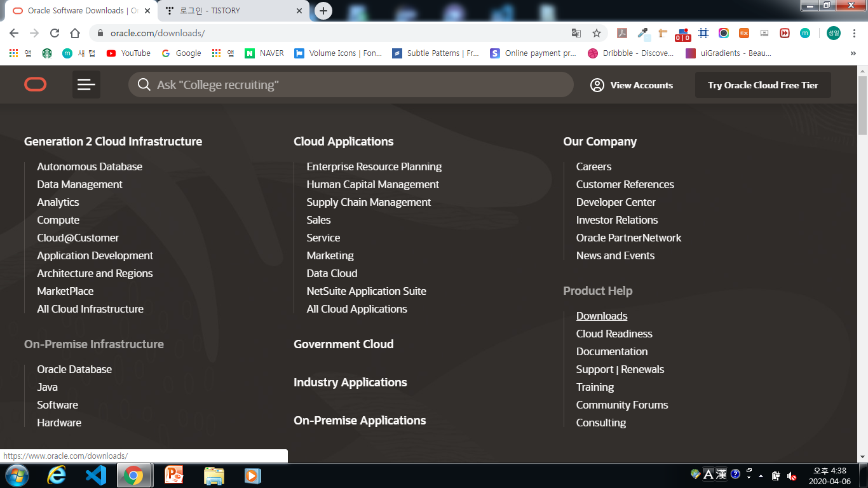Open the NAVER bookmark
Viewport: 868px width, 488px height.
(x=264, y=53)
